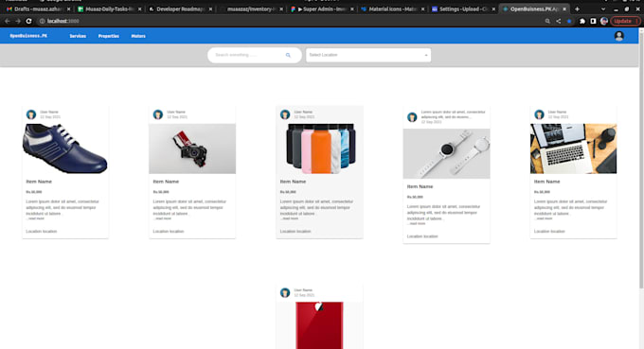Open the browser extensions puzzle icon
Image resolution: width=644 pixels, height=349 pixels.
point(582,21)
